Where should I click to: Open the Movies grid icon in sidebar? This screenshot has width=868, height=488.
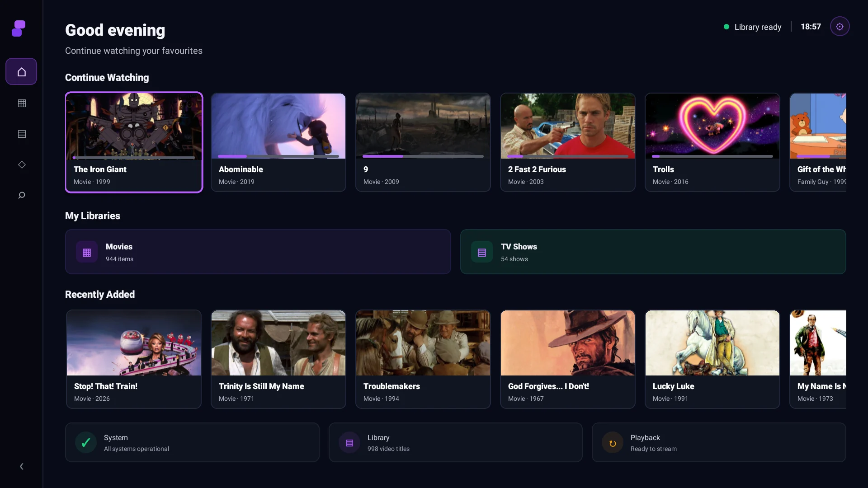click(22, 103)
